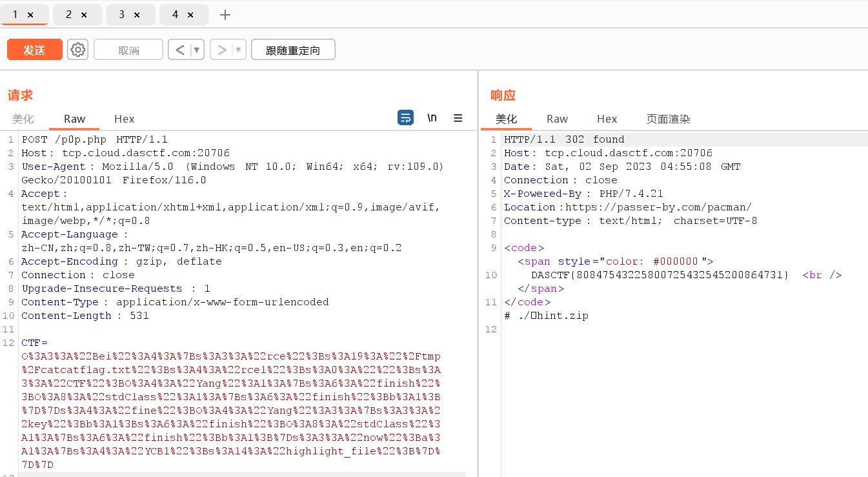Click the Accept-Encoding header line
Viewport: 868px width, 477px height.
coord(121,261)
